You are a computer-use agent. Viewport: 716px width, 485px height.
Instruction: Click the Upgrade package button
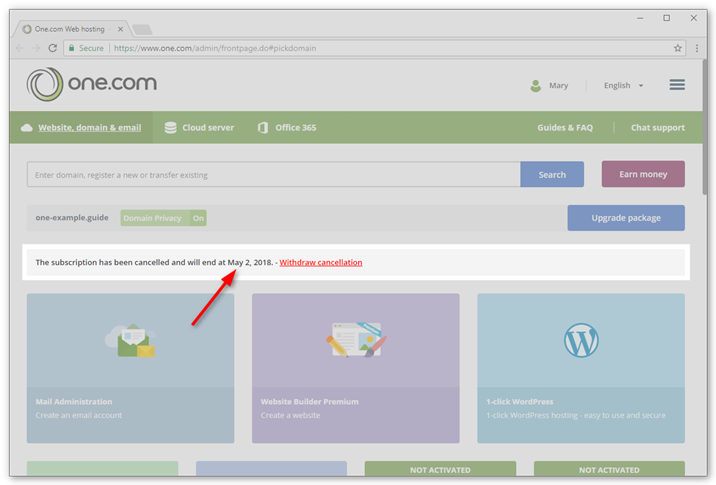(626, 218)
